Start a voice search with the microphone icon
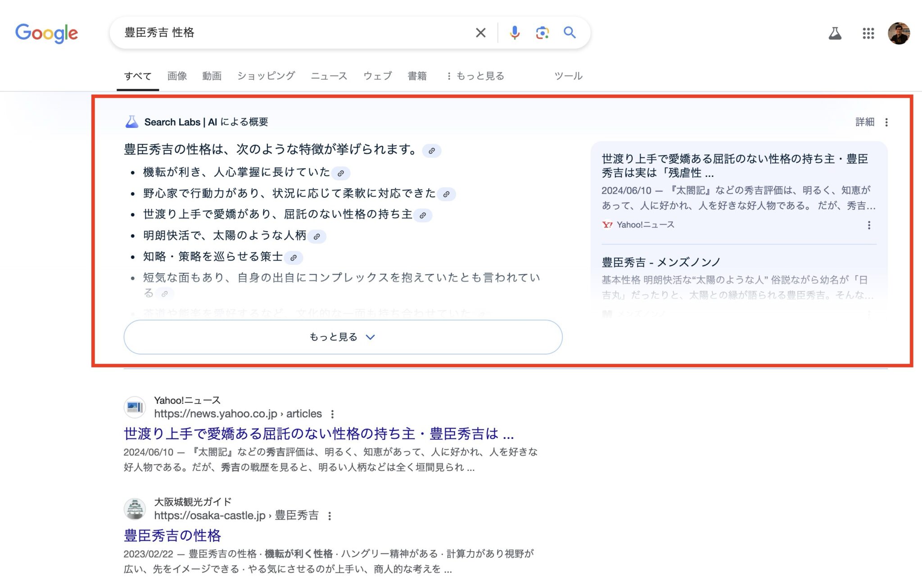This screenshot has width=922, height=588. pos(514,32)
